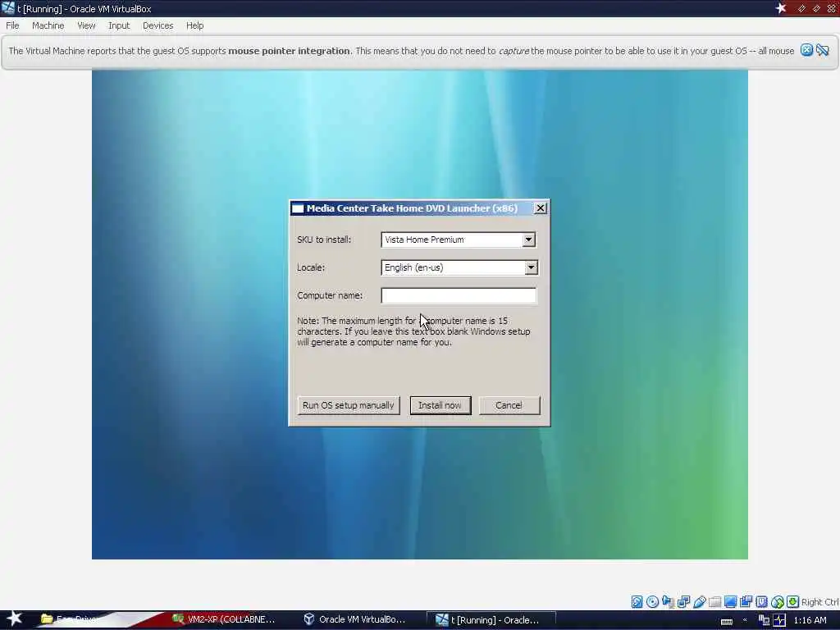The image size is (840, 630).
Task: Open the shared folders status icon
Action: coord(714,601)
